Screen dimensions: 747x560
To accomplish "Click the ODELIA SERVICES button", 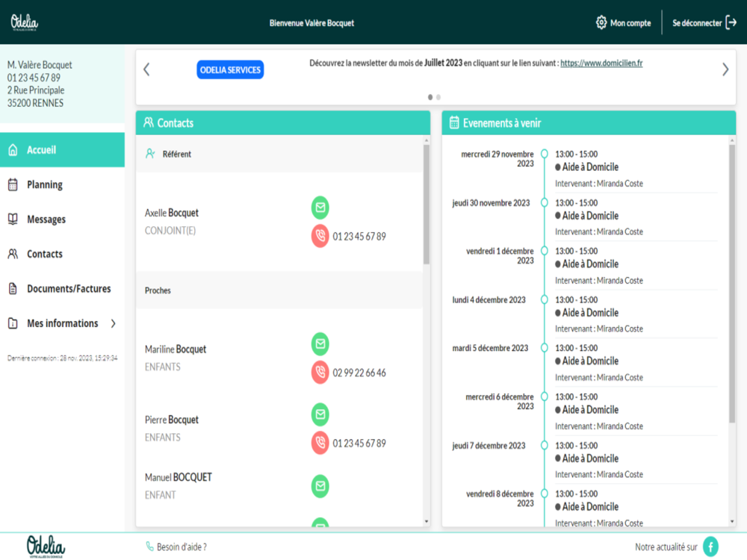I will click(230, 69).
